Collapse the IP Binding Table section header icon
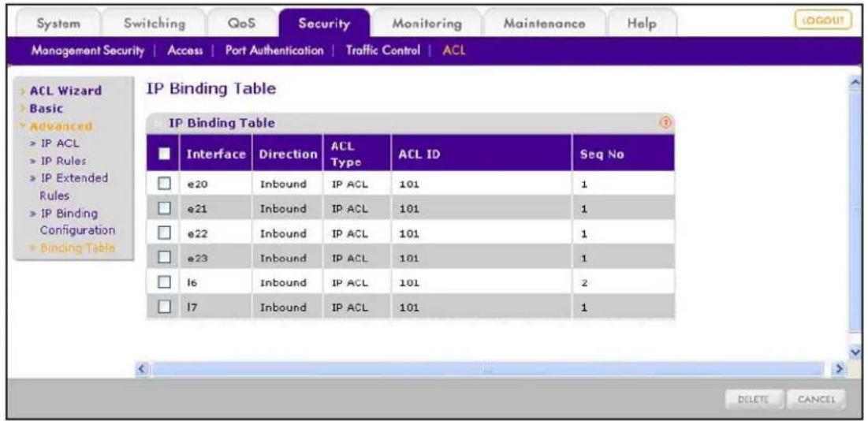 coord(157,123)
